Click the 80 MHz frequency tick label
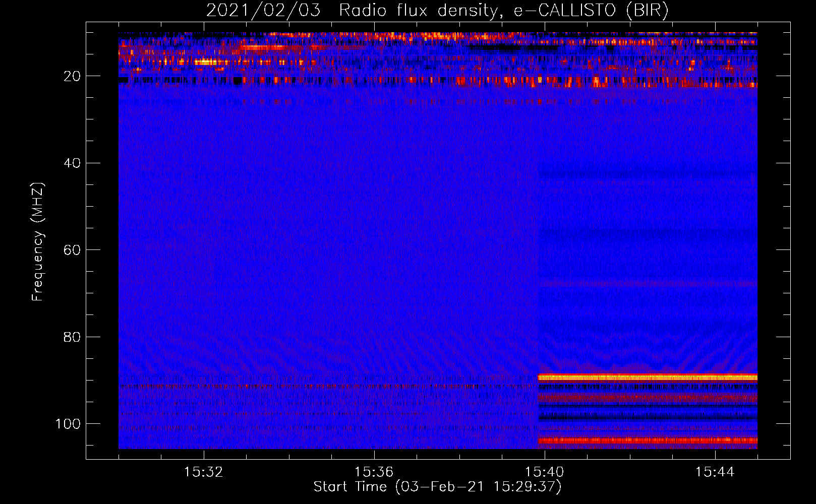This screenshot has height=504, width=816. tap(72, 337)
